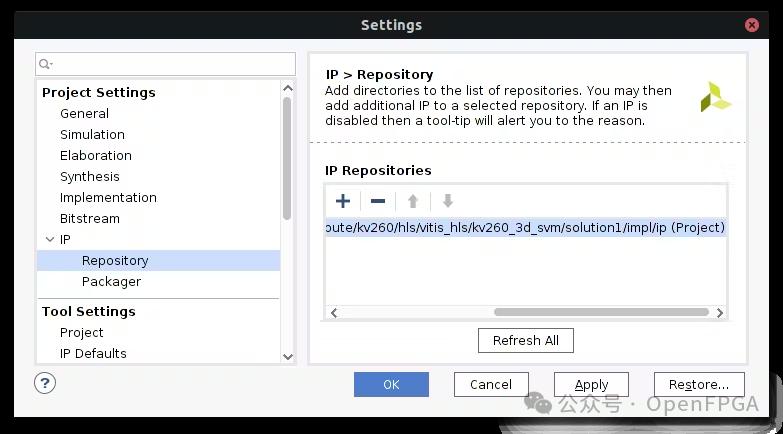The height and width of the screenshot is (434, 783).
Task: Click the Refresh All button
Action: pos(526,341)
